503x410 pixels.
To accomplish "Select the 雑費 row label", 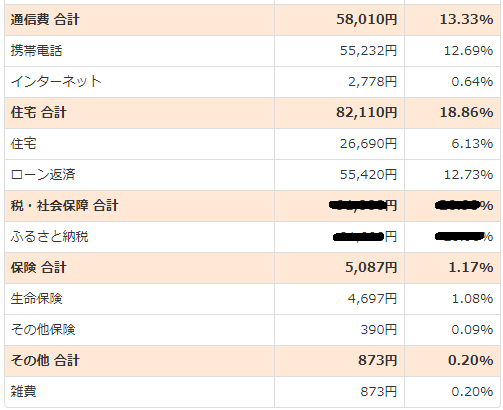I will 23,392.
